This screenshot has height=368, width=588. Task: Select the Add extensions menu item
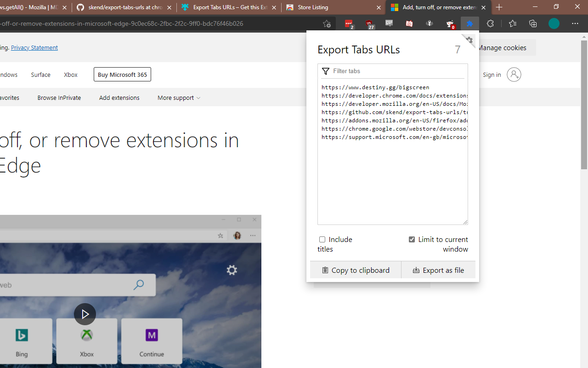(x=119, y=98)
